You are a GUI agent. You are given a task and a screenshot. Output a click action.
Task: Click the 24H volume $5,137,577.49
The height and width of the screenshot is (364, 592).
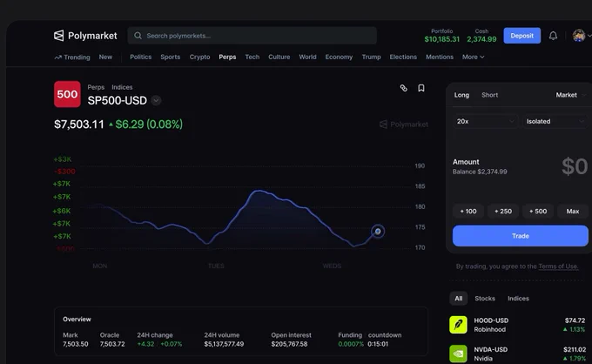click(224, 344)
